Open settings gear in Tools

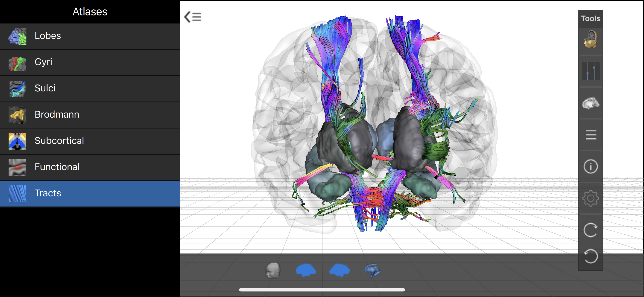tap(591, 198)
